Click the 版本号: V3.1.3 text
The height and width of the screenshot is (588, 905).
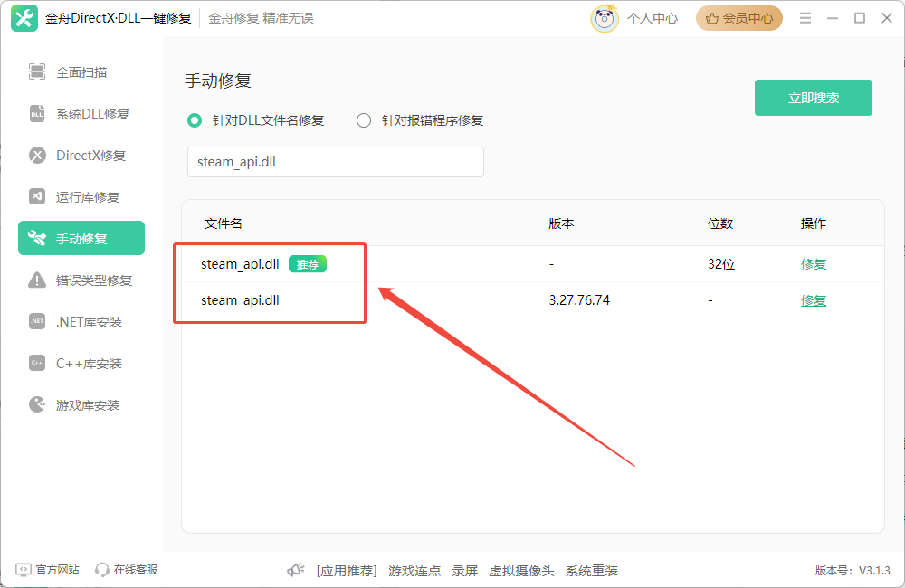853,571
